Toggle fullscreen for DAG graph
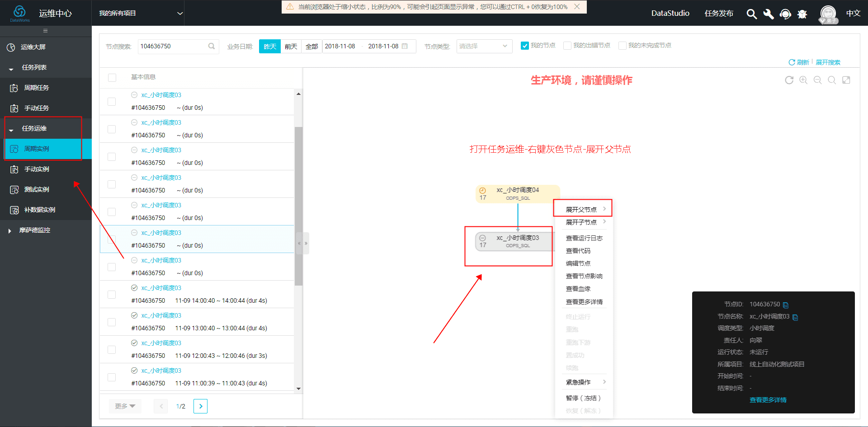 (x=846, y=80)
